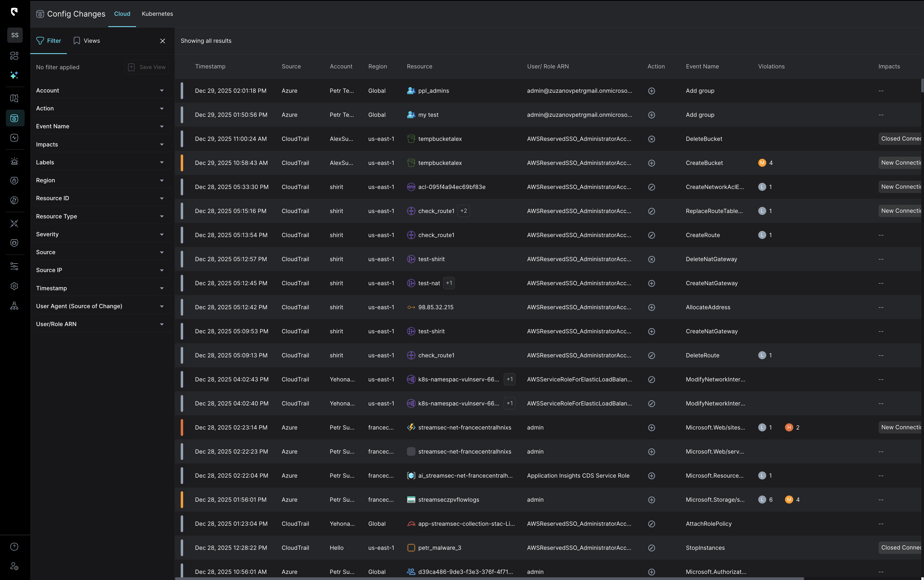Click the help question mark icon
This screenshot has width=924, height=580.
[x=14, y=547]
